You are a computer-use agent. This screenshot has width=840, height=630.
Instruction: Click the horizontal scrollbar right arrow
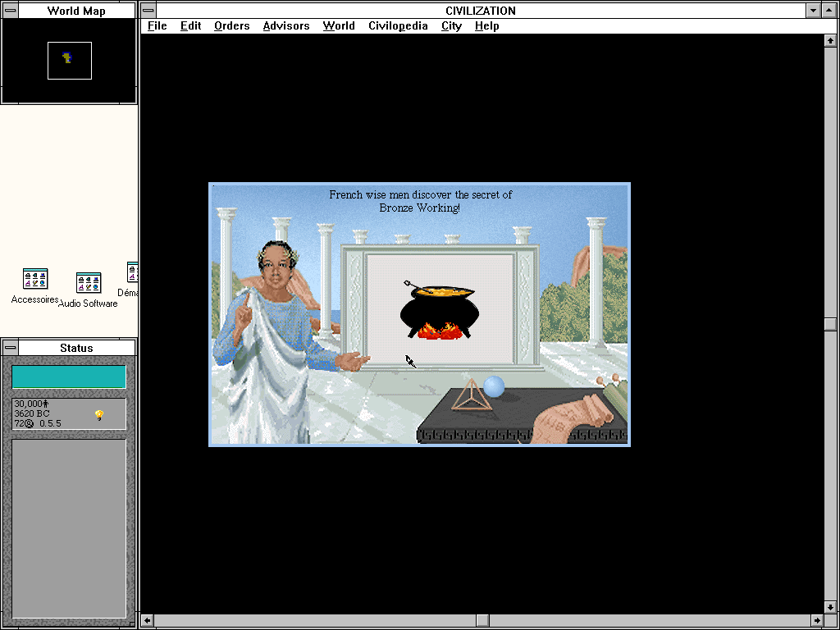(817, 621)
